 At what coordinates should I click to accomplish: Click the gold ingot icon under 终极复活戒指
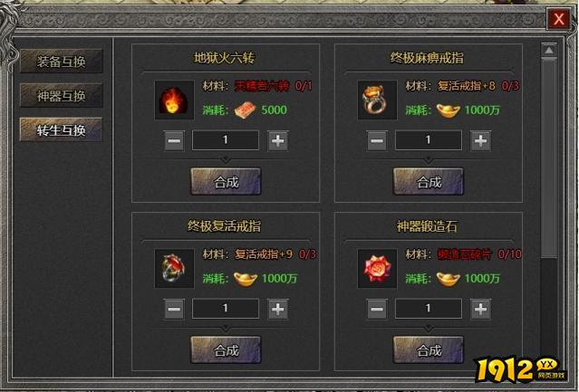[x=246, y=279]
